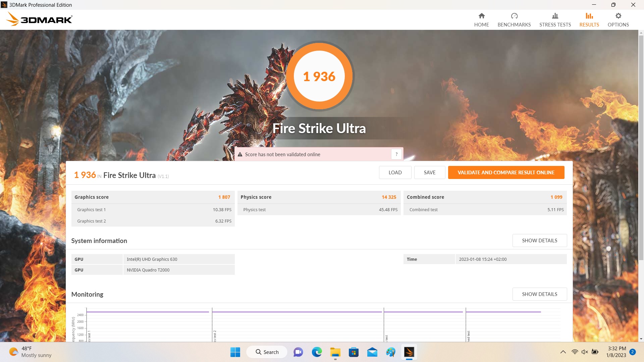Show details for System information
644x362 pixels.
point(539,241)
